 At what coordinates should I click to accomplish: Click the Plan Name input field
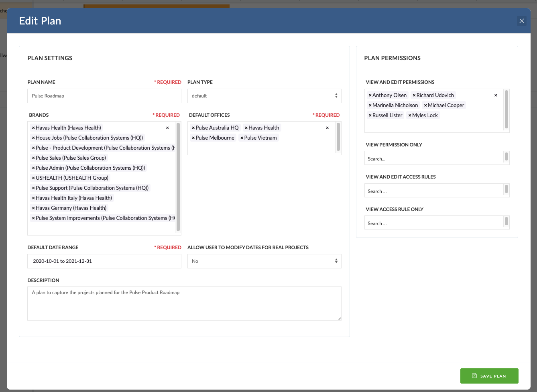(x=104, y=96)
